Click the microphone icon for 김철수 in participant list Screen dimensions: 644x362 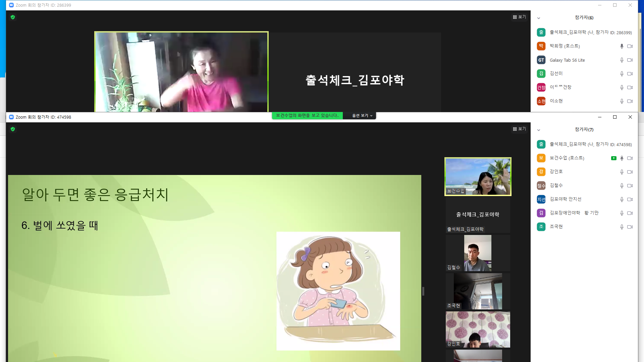click(x=622, y=186)
